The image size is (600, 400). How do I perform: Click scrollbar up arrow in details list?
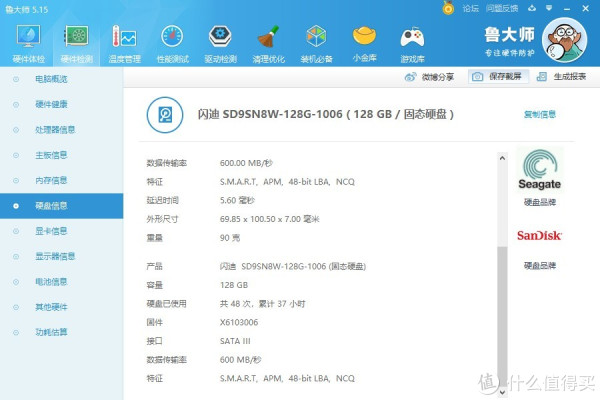pos(502,158)
